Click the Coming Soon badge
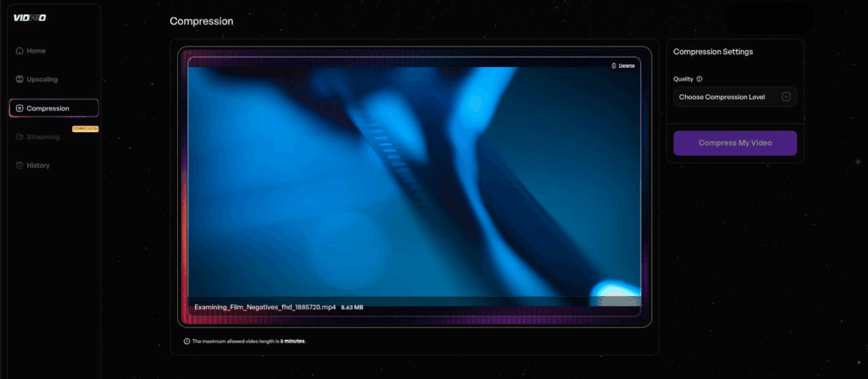Image resolution: width=868 pixels, height=379 pixels. (x=86, y=128)
